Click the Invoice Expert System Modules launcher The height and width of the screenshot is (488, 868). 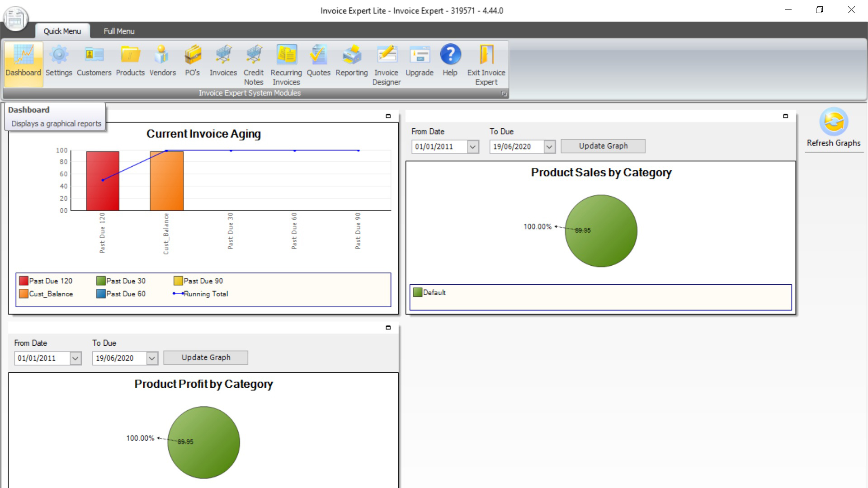pyautogui.click(x=504, y=94)
